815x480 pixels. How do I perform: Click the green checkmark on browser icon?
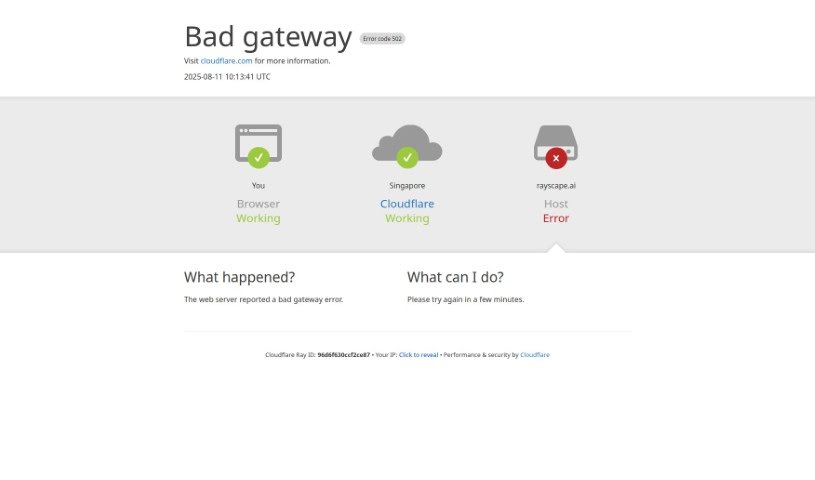(258, 158)
